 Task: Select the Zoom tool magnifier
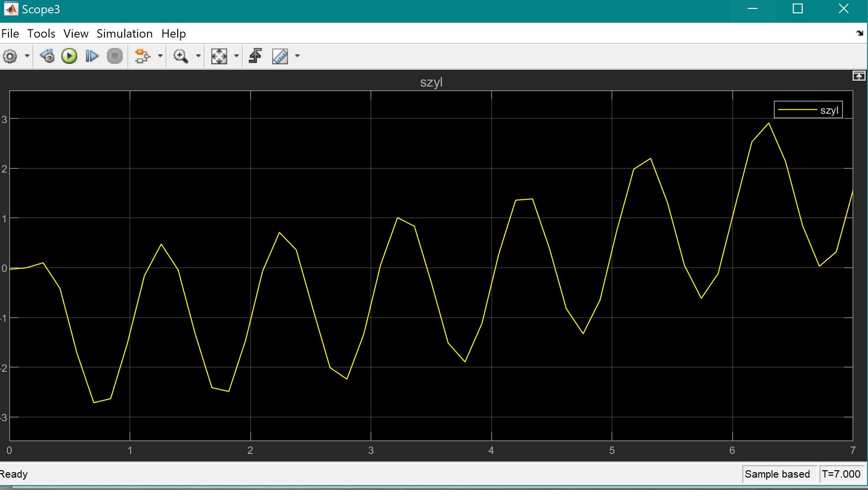(x=181, y=56)
